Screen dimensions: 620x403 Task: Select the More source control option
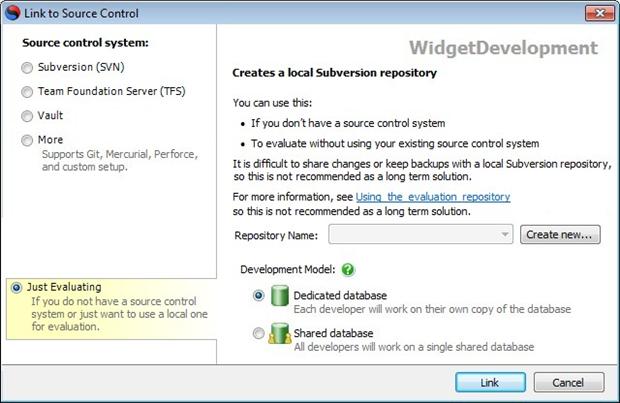[27, 140]
